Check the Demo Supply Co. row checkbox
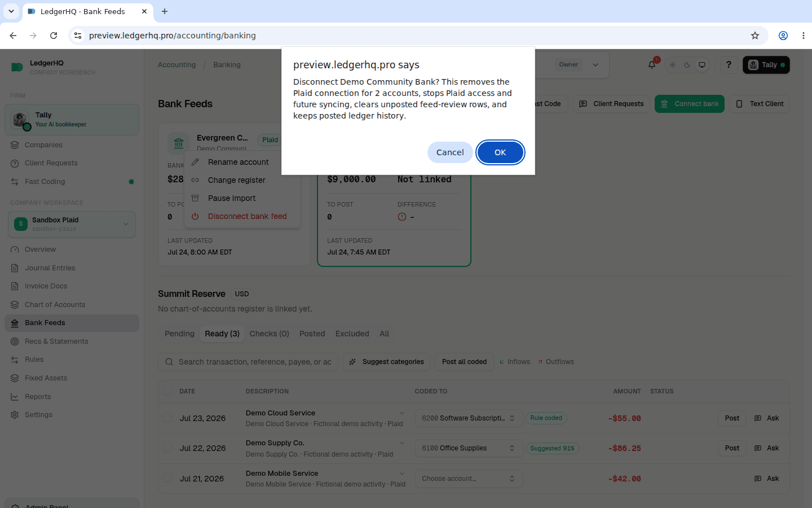The height and width of the screenshot is (508, 812). coord(167,448)
